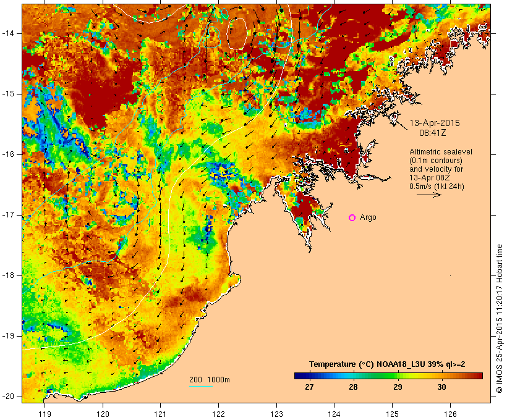Screen dimensions: 507x420
Task: Click latitude axis label '-17'
Action: pos(7,215)
